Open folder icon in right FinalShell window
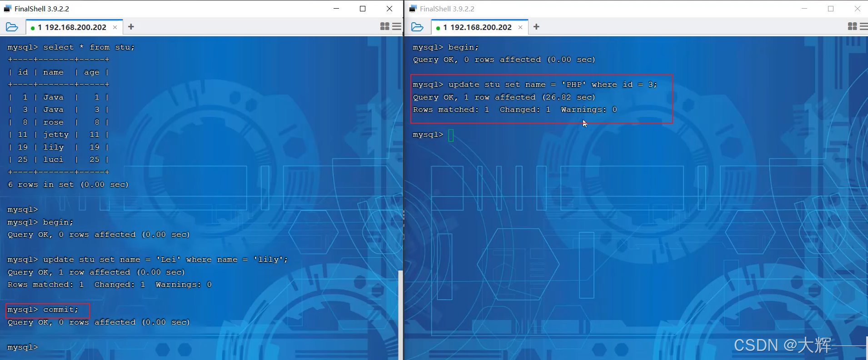The width and height of the screenshot is (868, 360). [x=417, y=27]
